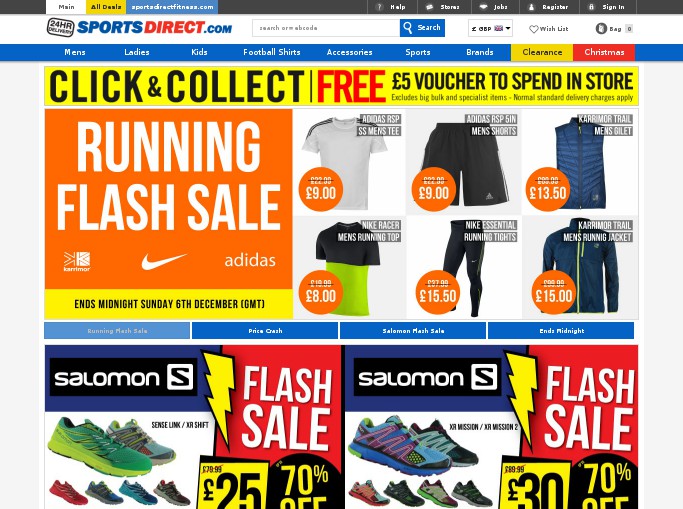The height and width of the screenshot is (509, 683).
Task: Click the Click & Collect voucher banner
Action: pos(342,86)
